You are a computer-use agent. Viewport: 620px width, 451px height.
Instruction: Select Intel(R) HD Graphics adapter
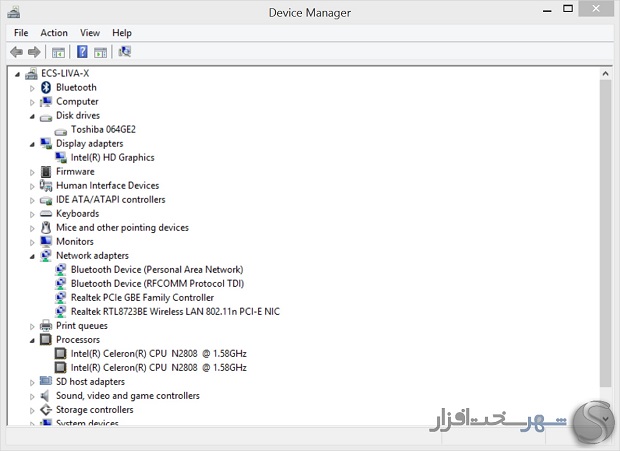113,157
